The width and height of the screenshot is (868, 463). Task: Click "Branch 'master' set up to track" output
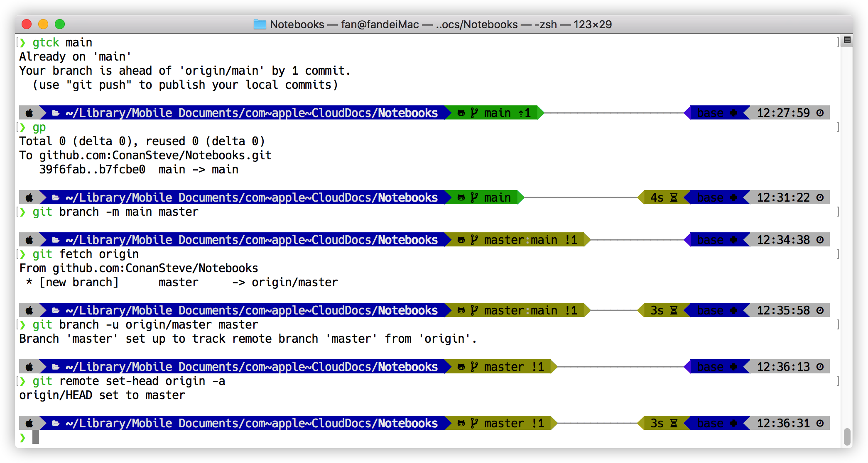click(x=248, y=339)
